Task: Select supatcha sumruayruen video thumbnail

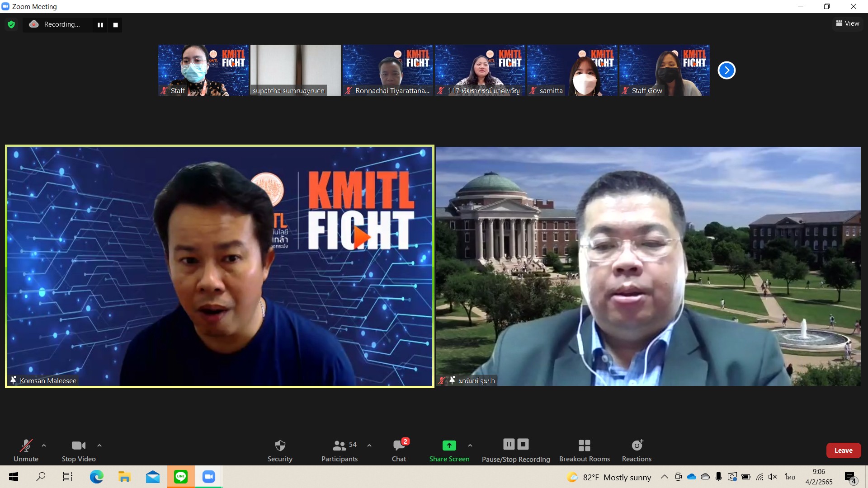Action: click(296, 70)
